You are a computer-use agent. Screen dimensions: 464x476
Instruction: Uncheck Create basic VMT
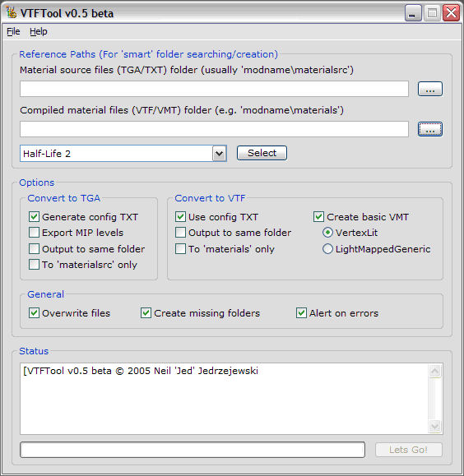318,217
